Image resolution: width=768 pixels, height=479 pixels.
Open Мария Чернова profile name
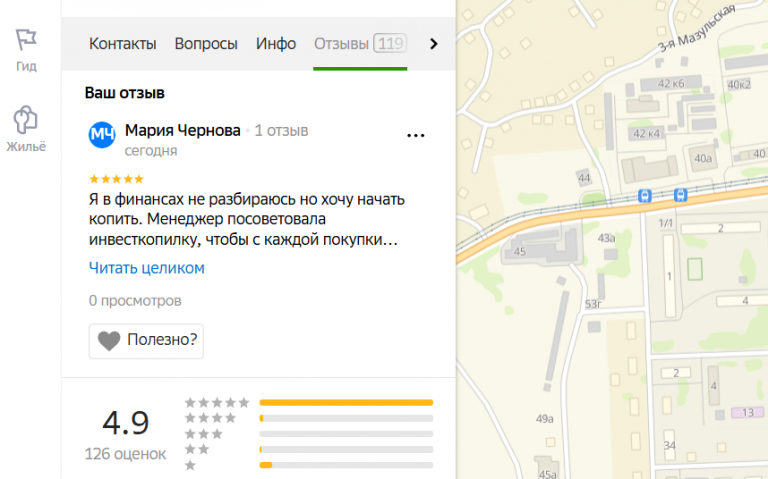(183, 131)
